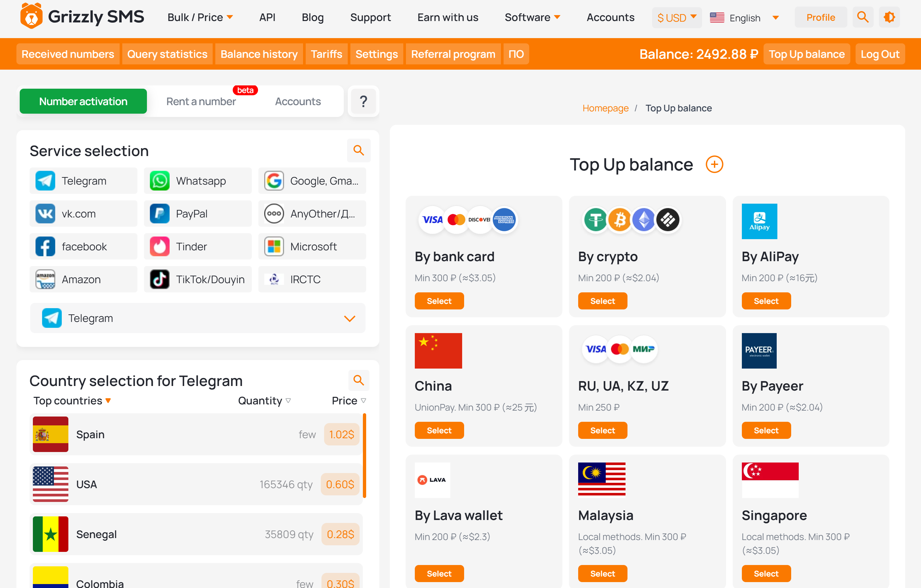Choose the IRCTC service tile
The image size is (921, 588).
pos(312,280)
